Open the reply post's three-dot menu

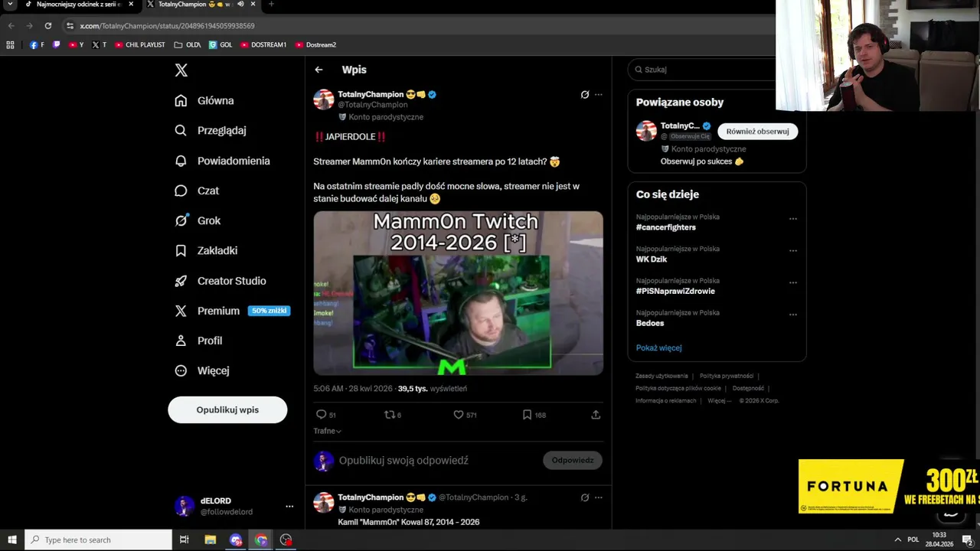599,497
